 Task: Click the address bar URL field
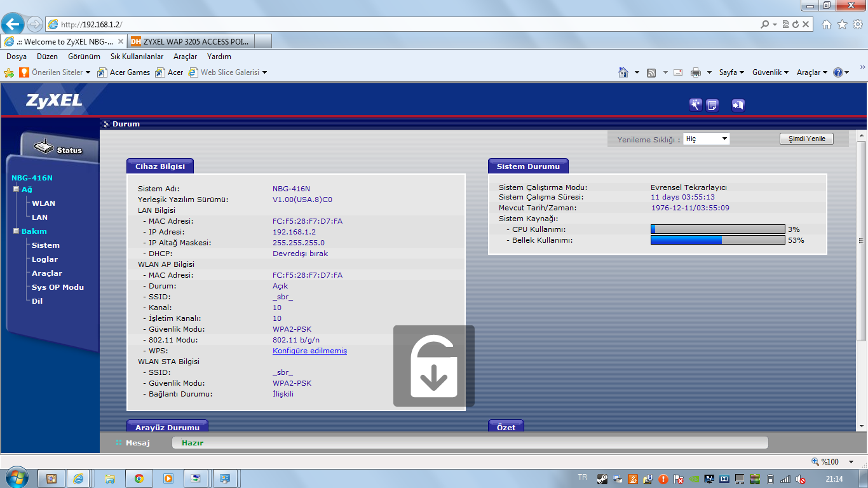407,24
